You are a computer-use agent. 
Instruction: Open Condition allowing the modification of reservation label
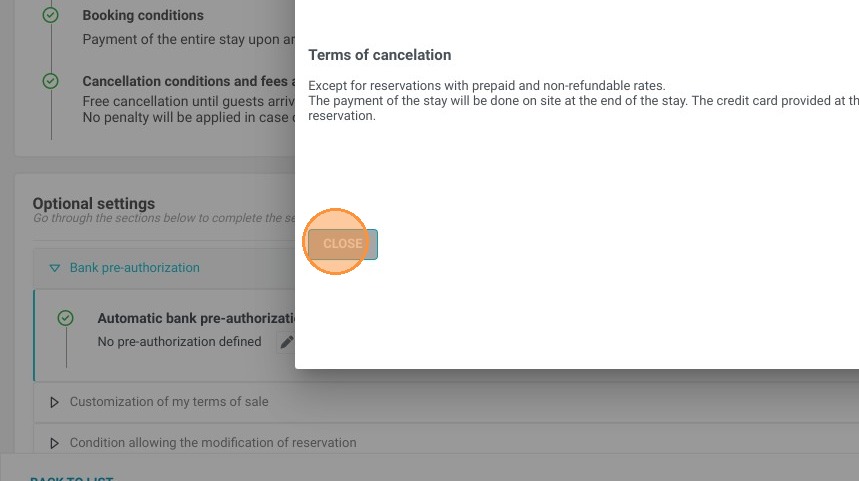coord(213,443)
